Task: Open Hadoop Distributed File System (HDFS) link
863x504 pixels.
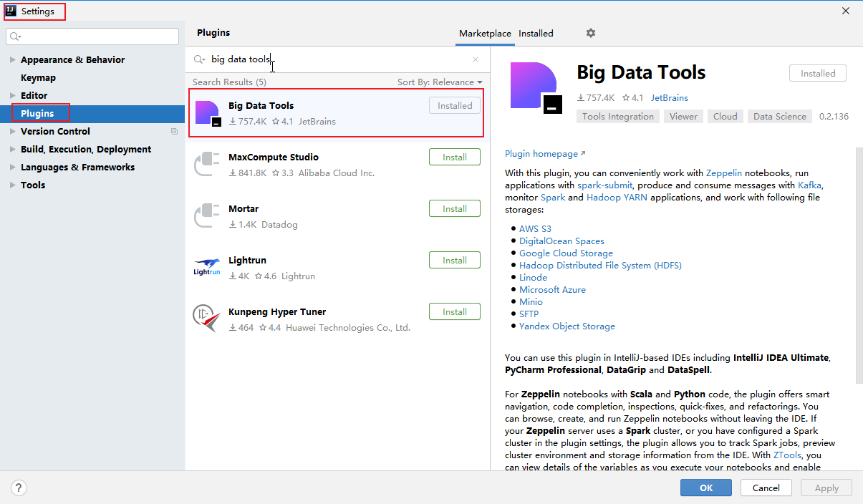Action: (600, 266)
